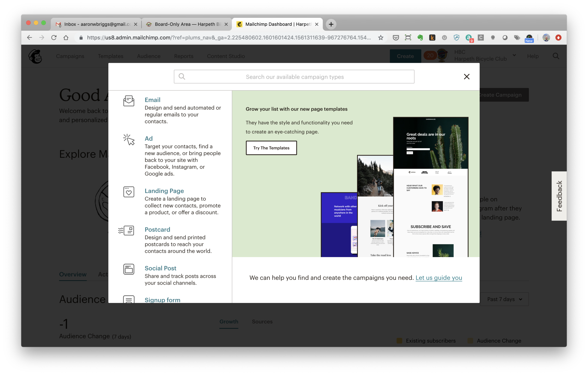The height and width of the screenshot is (375, 588).
Task: Close the Board-Only Area tab
Action: point(226,24)
